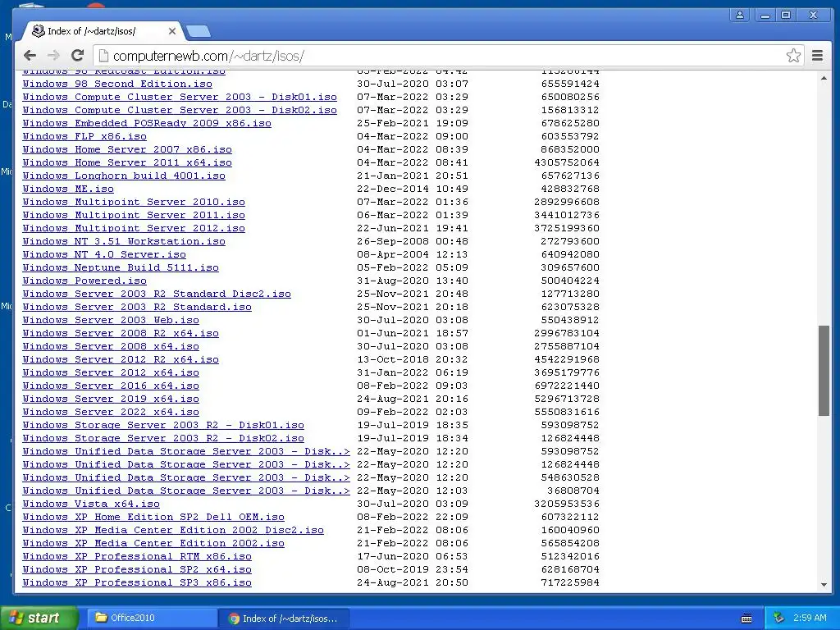This screenshot has width=840, height=630.
Task: Reload the page with the refresh icon
Action: coord(78,55)
